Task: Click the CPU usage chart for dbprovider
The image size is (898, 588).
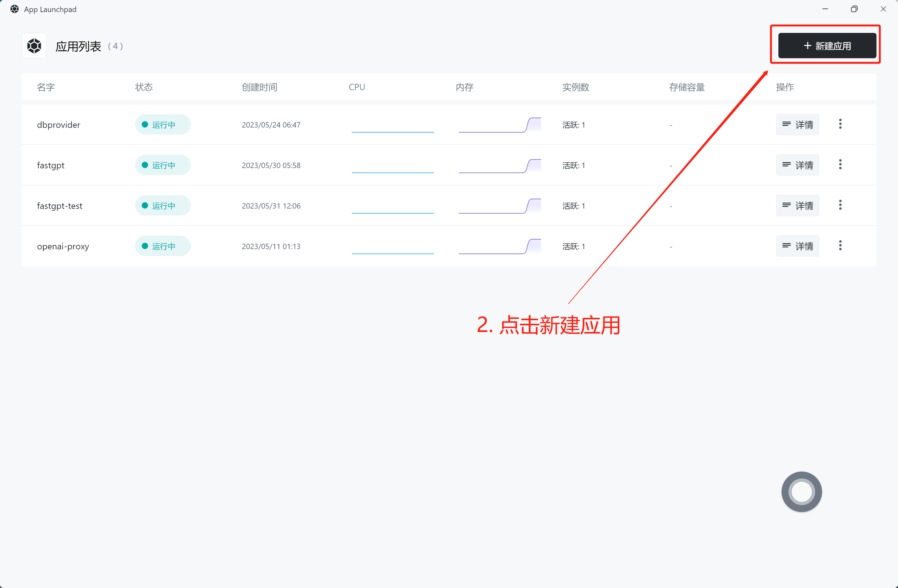Action: coord(393,125)
